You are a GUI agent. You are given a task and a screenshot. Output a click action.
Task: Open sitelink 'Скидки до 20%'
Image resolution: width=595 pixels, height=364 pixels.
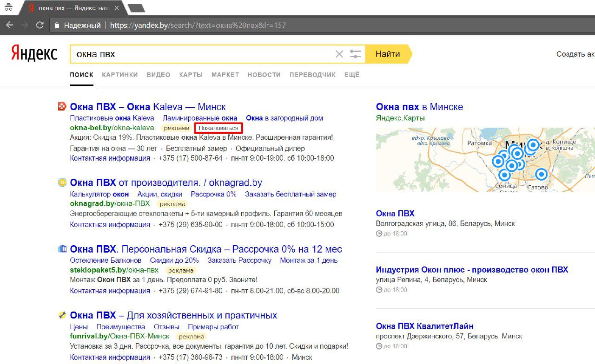pos(174,260)
